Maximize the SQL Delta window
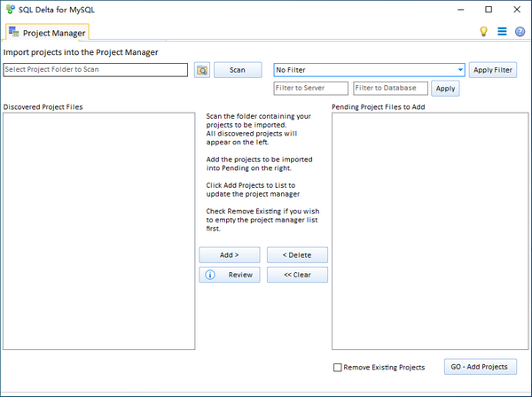Image resolution: width=532 pixels, height=397 pixels. coord(489,10)
